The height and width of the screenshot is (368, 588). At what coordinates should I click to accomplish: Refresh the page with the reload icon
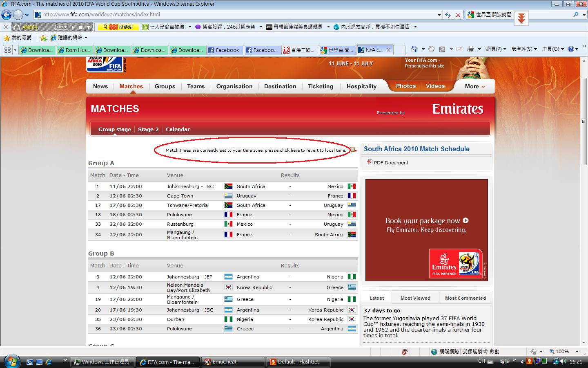click(x=448, y=15)
